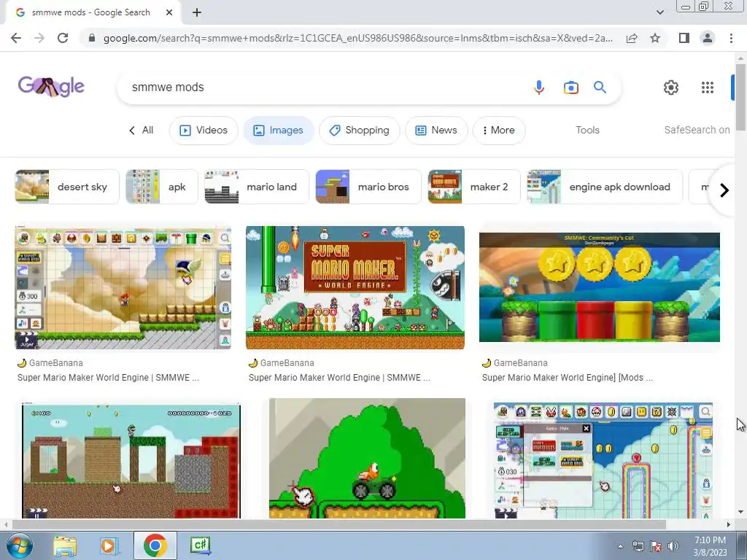Image resolution: width=747 pixels, height=560 pixels.
Task: Filter by the desert sky chip
Action: tap(67, 187)
